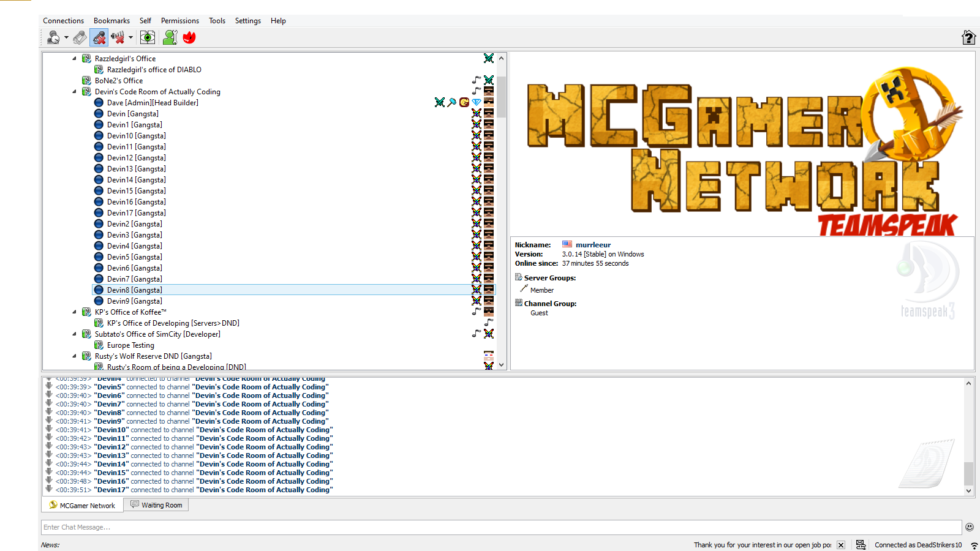Open the emoticon smiley picker
The image size is (980, 551).
click(970, 527)
